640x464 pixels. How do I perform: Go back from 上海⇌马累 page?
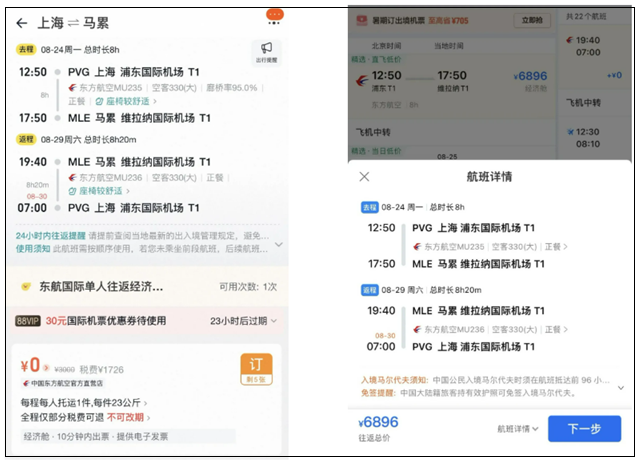click(x=22, y=23)
